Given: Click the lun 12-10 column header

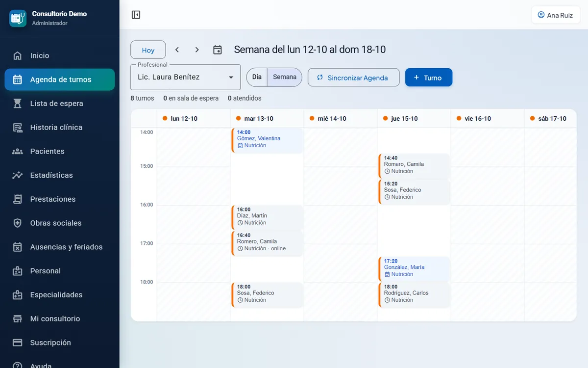Looking at the screenshot, I should [x=193, y=118].
